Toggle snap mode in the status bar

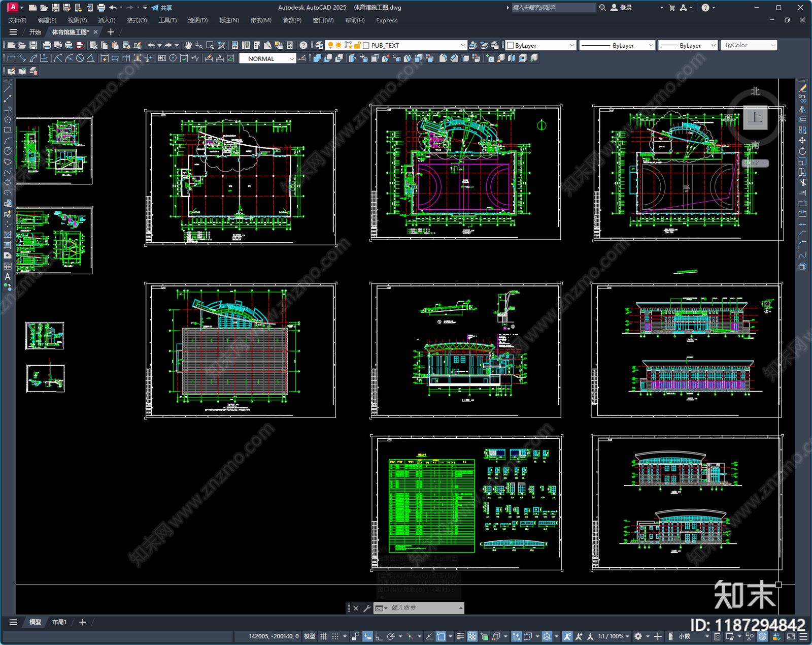335,636
